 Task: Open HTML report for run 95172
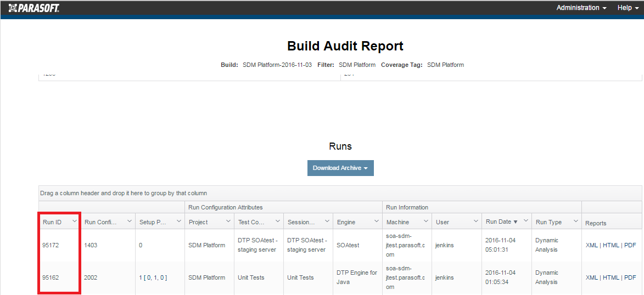point(611,245)
